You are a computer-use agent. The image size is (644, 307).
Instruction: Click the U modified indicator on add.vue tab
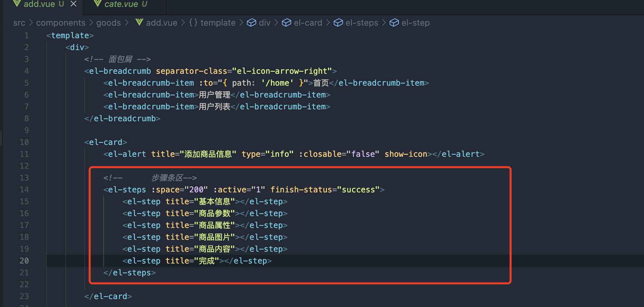tap(61, 4)
